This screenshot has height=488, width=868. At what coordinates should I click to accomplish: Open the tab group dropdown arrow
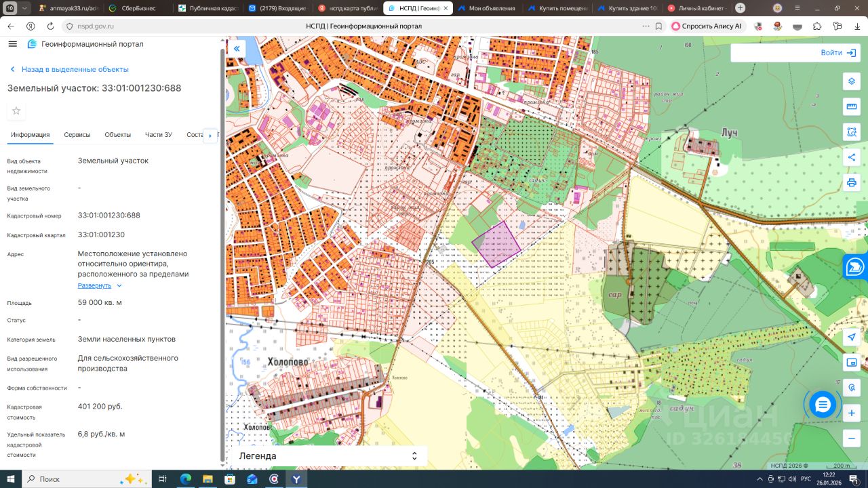(x=25, y=8)
